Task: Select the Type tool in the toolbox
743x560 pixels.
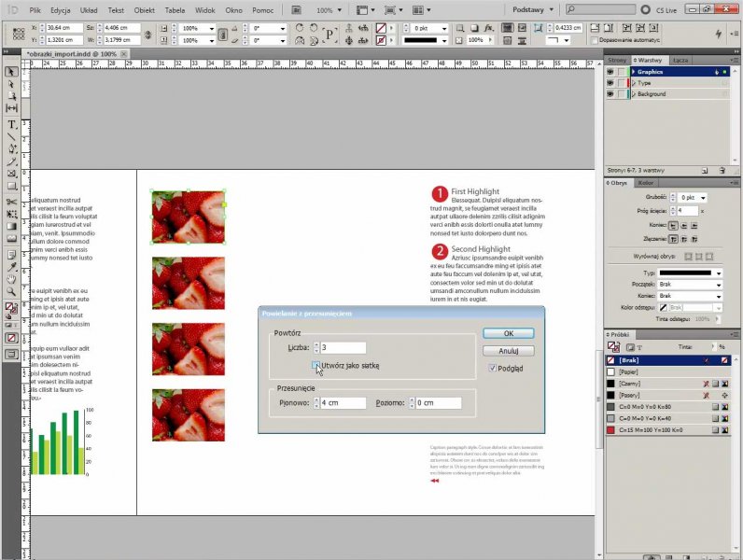Action: pos(12,124)
